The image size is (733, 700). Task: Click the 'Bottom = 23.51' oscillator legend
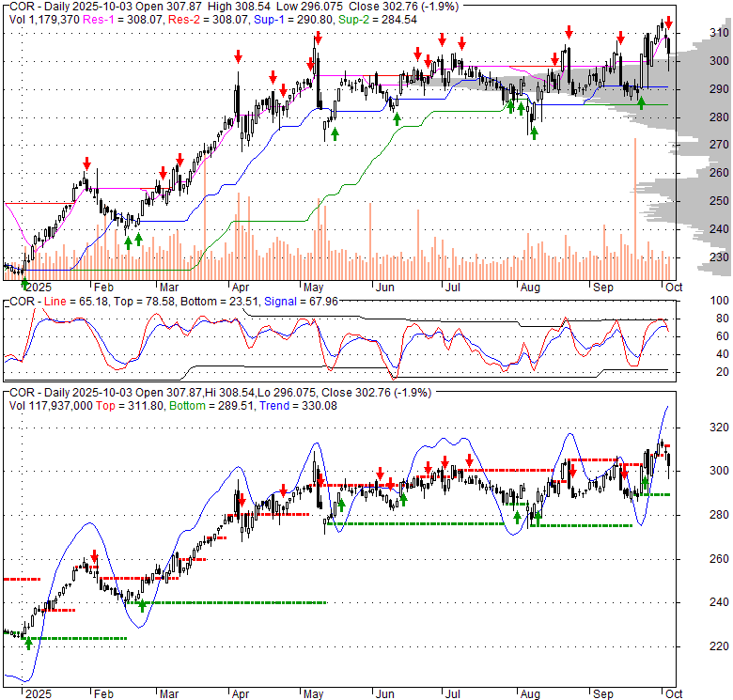coord(219,302)
